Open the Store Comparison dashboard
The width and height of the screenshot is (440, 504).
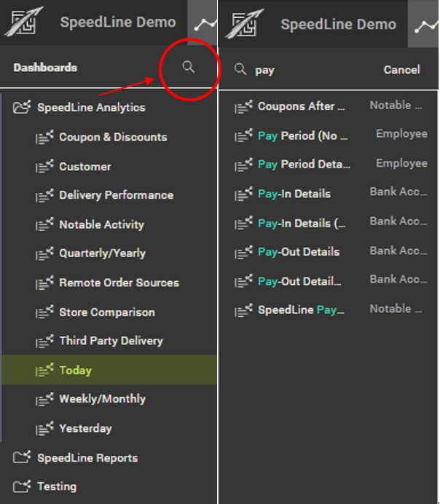tap(107, 312)
